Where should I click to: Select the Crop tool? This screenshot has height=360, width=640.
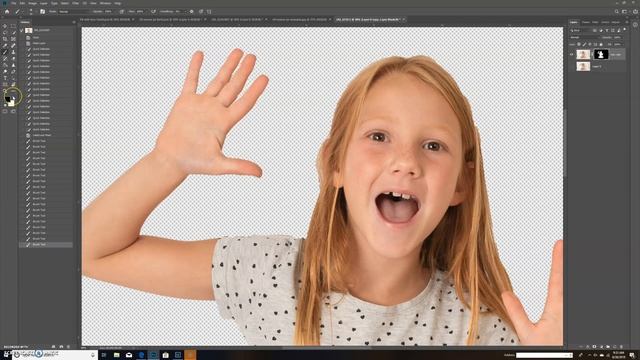click(5, 39)
